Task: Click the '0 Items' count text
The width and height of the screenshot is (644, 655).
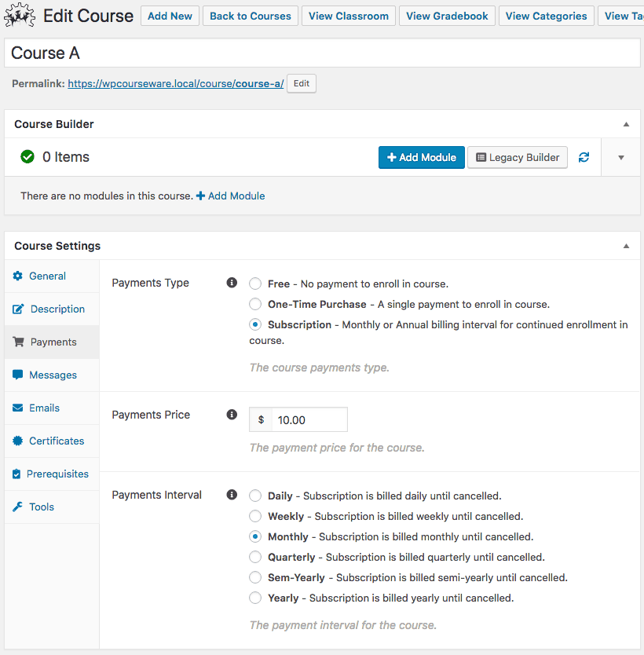Action: 66,157
